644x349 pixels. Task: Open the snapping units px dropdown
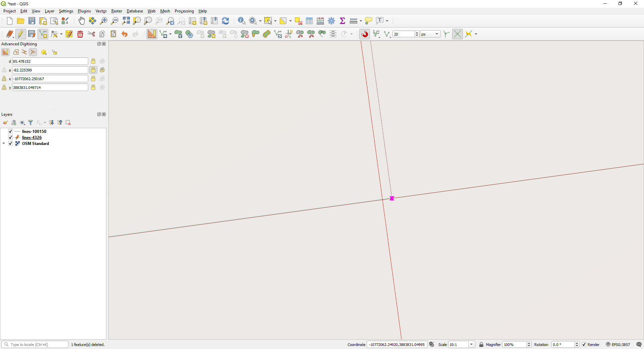tap(430, 34)
